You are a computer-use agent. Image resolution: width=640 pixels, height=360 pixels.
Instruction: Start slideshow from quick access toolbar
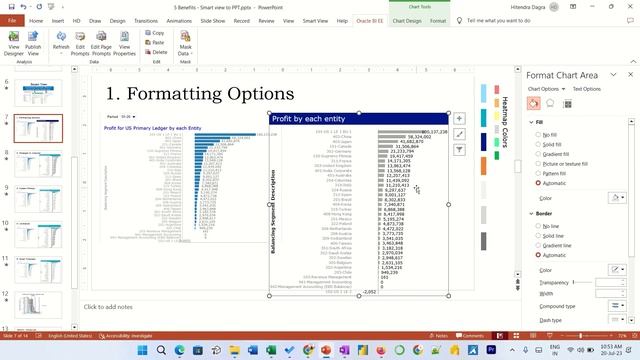click(51, 7)
